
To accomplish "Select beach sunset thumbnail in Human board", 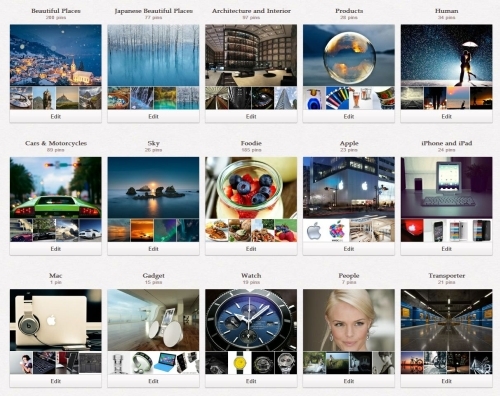I will click(458, 98).
